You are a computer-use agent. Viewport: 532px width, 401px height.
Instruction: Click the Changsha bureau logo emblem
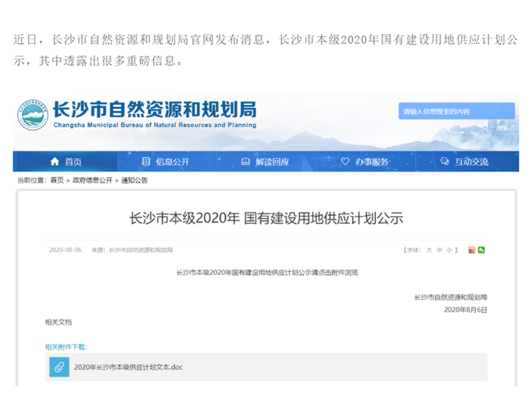33,114
